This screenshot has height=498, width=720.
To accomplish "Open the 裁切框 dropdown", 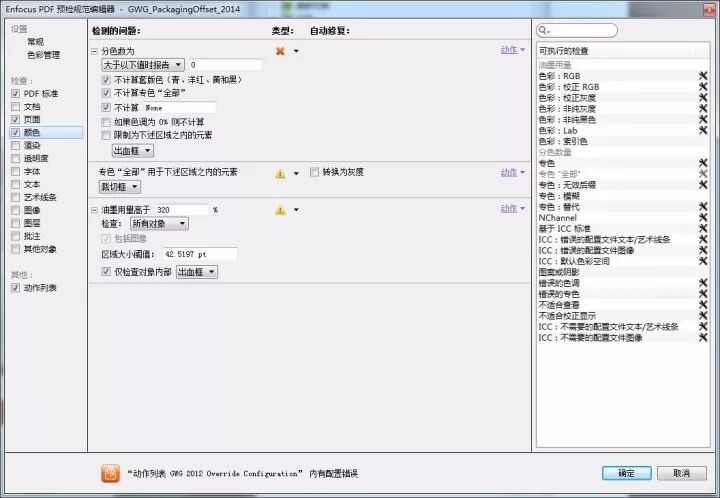I will [x=120, y=187].
